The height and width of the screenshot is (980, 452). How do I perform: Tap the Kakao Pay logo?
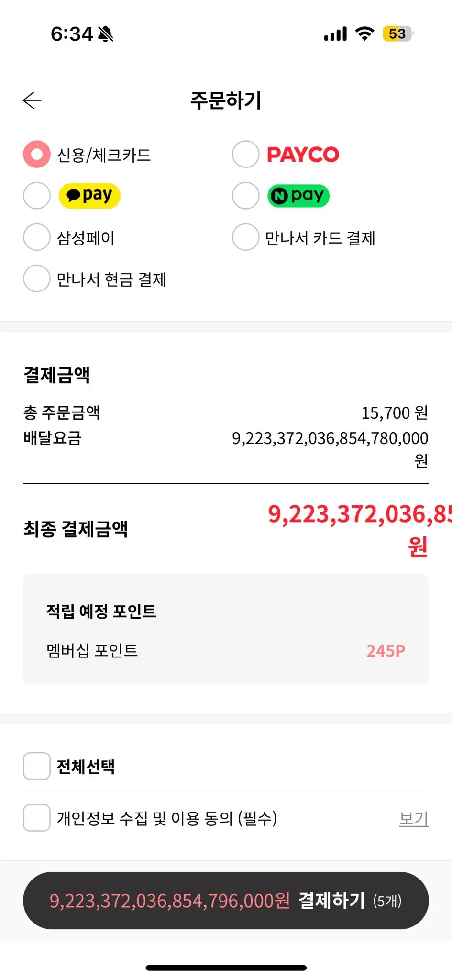pos(89,196)
